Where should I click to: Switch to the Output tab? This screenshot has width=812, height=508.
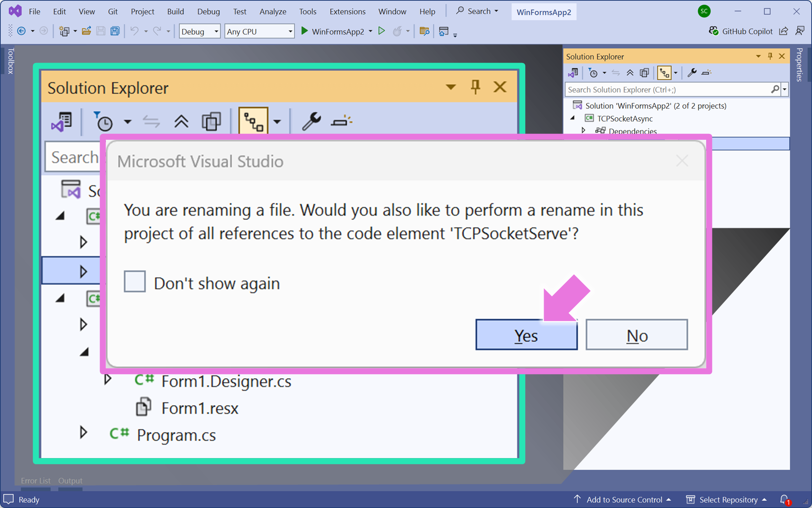(70, 481)
